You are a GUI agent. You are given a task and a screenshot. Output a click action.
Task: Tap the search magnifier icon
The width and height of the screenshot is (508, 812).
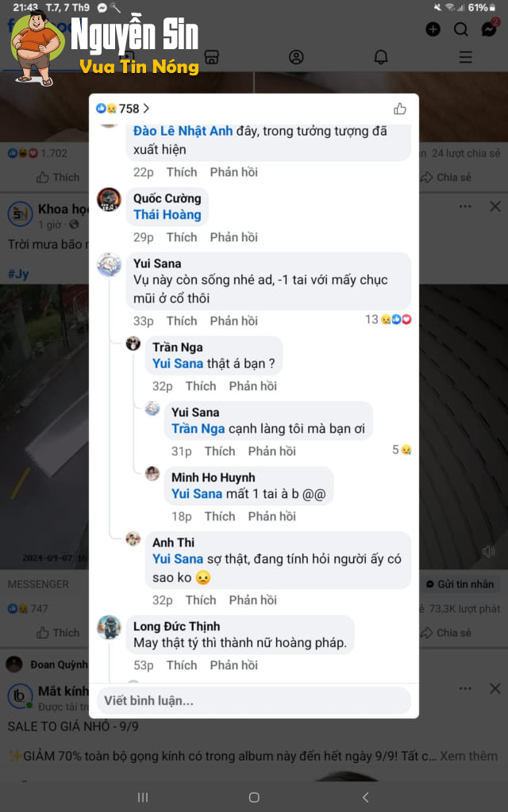(461, 29)
